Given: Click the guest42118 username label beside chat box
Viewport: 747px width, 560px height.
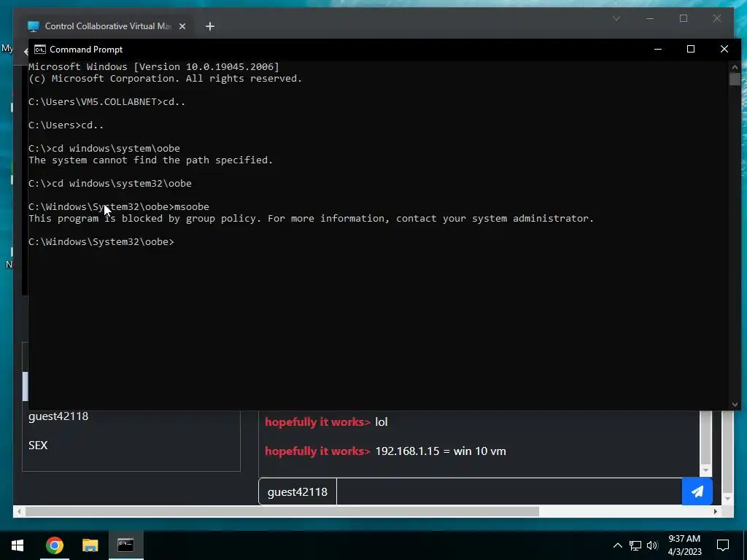Looking at the screenshot, I should tap(298, 492).
